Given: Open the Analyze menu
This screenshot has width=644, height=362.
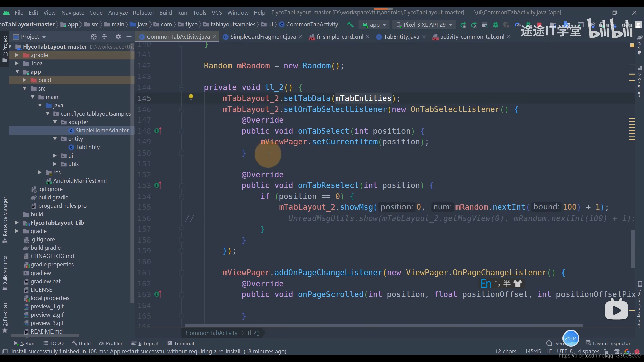Looking at the screenshot, I should click(x=118, y=13).
